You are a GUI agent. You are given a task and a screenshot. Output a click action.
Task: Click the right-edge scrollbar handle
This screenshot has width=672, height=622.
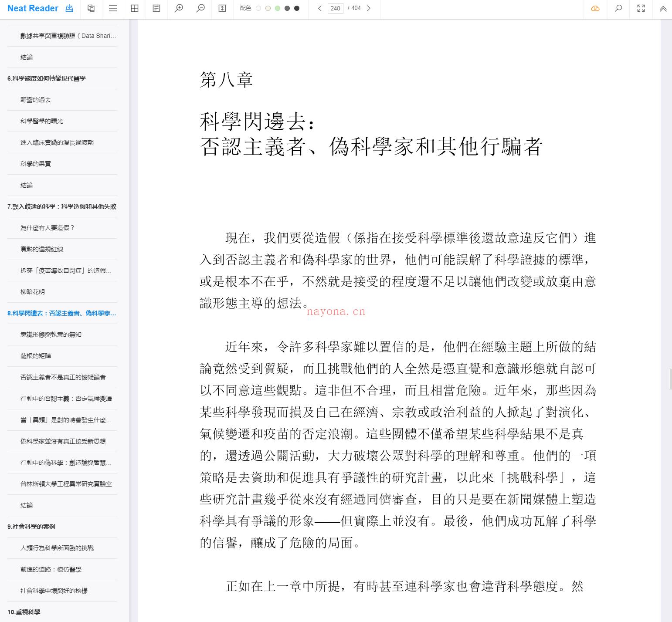[670, 379]
